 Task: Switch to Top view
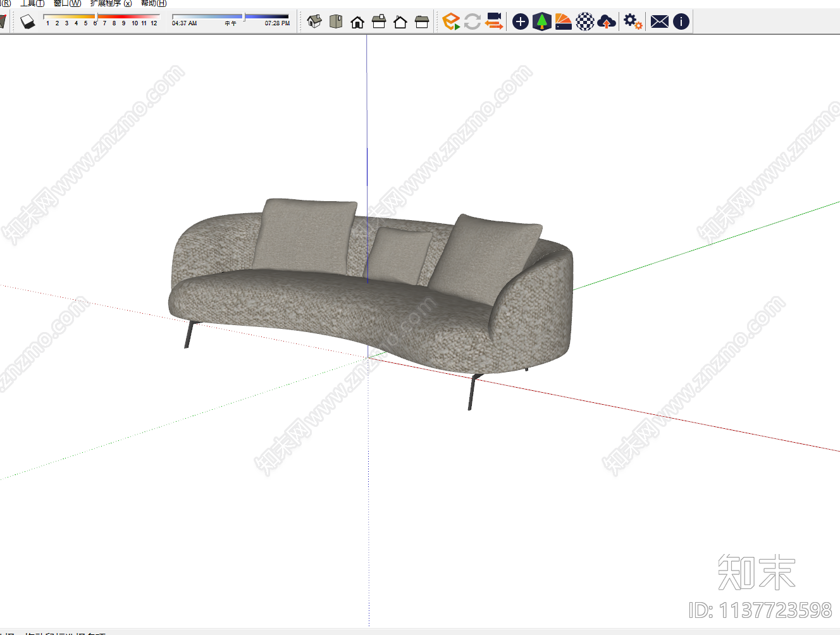(x=336, y=22)
